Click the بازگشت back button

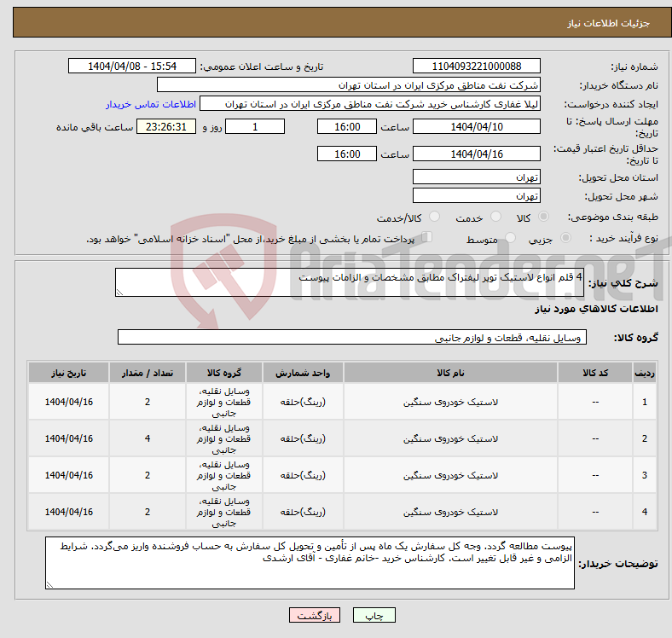pyautogui.click(x=315, y=616)
